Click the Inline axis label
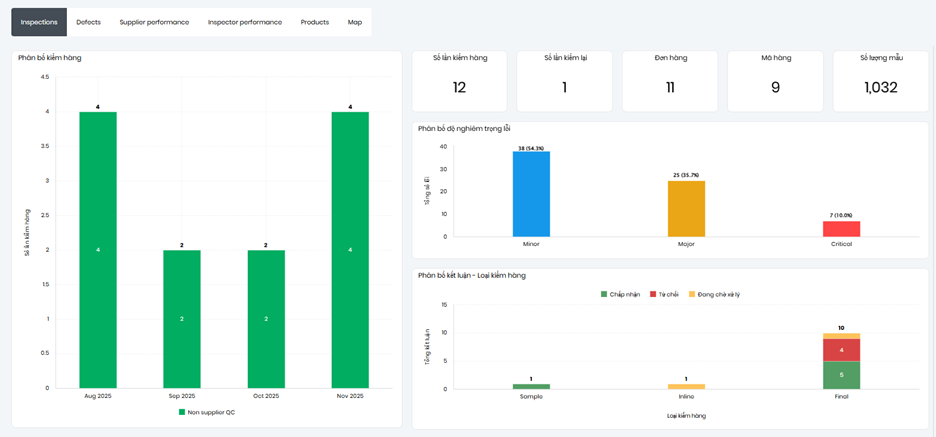 click(x=686, y=396)
